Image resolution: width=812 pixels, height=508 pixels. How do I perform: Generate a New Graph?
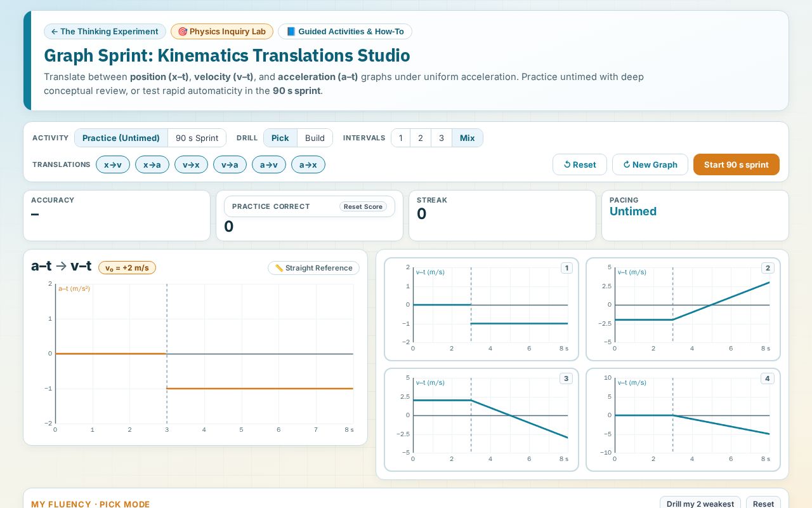pyautogui.click(x=650, y=164)
